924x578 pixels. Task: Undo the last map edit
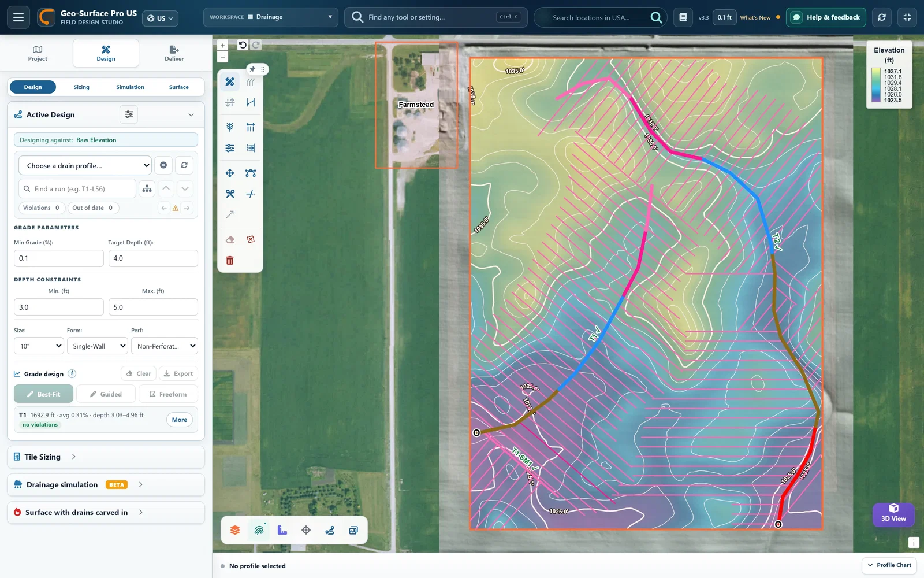pos(243,45)
